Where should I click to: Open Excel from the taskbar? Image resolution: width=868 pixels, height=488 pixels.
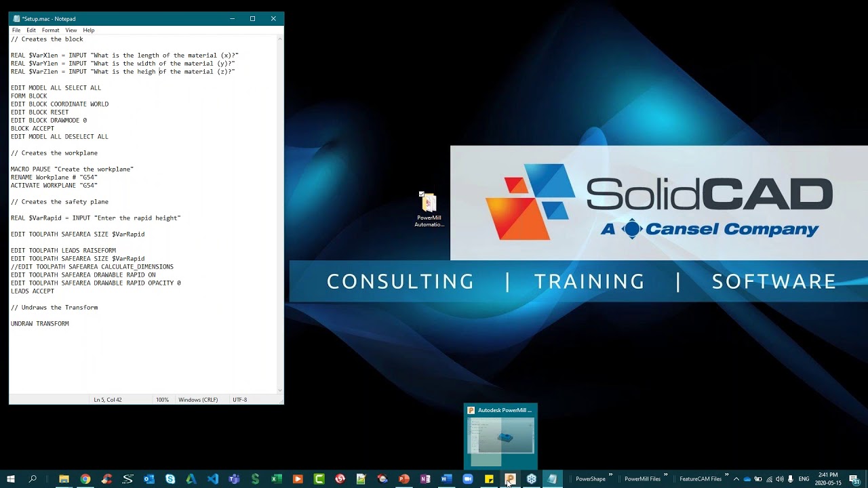(x=277, y=479)
